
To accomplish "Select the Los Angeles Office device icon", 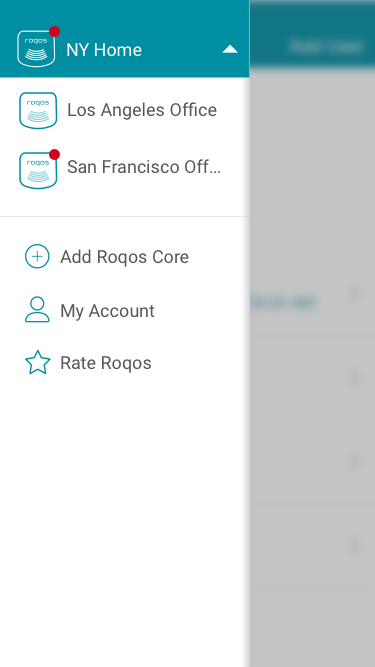I will click(38, 110).
